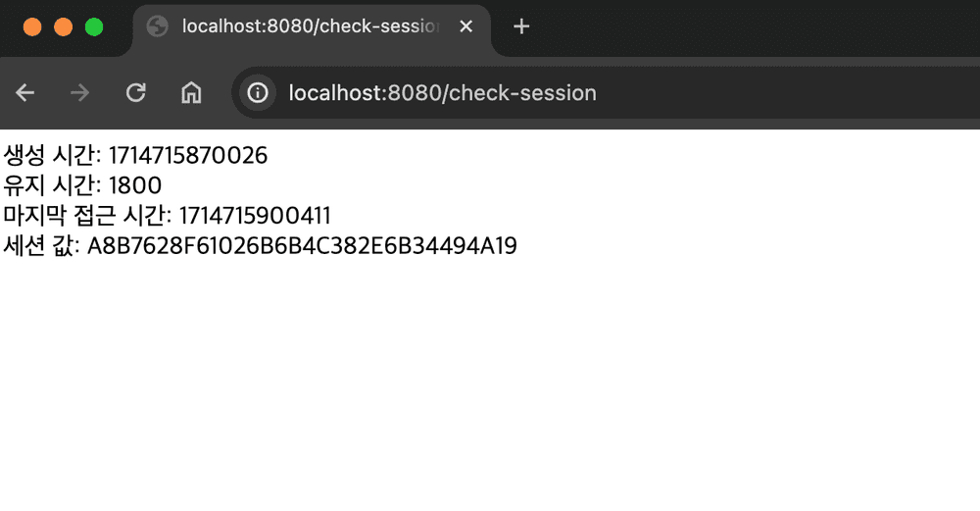This screenshot has height=511, width=980.
Task: Click the 생성 시간 label
Action: tap(52, 155)
